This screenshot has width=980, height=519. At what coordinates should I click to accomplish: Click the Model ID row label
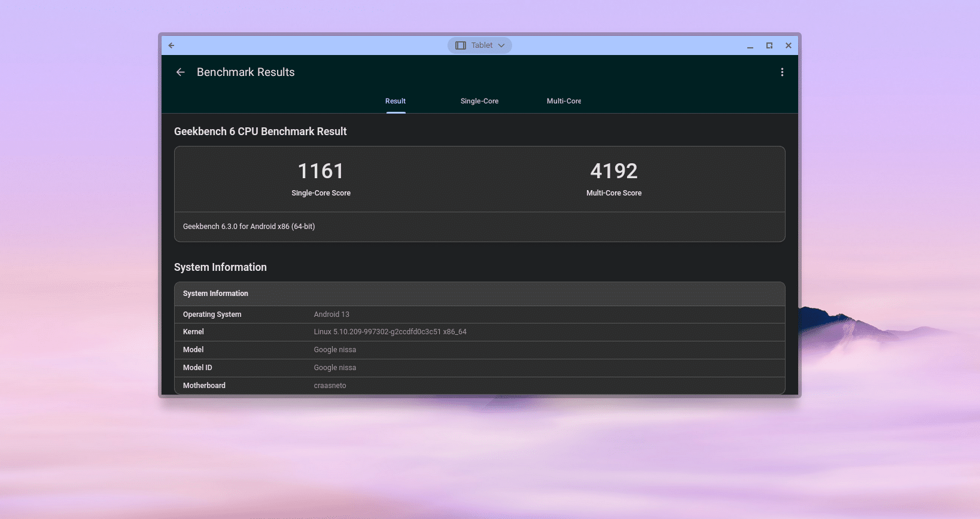point(197,368)
